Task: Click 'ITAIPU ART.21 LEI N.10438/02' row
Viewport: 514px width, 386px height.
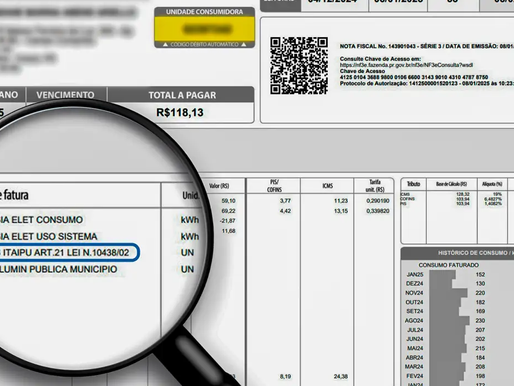Action: [66, 253]
